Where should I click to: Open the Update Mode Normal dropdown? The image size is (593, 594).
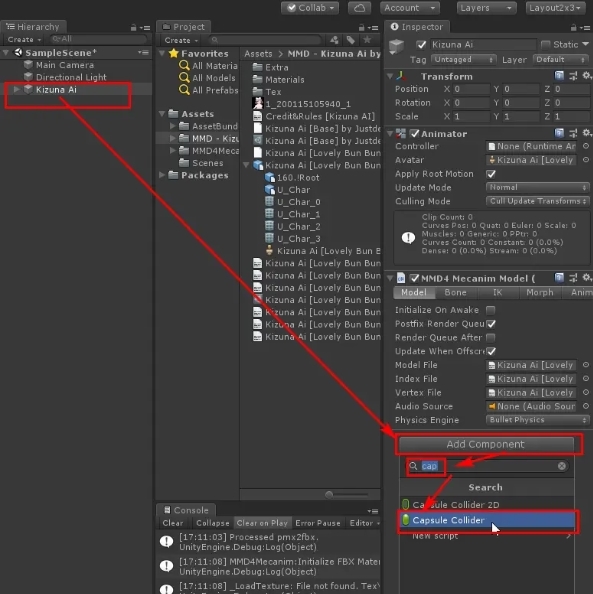pyautogui.click(x=537, y=188)
